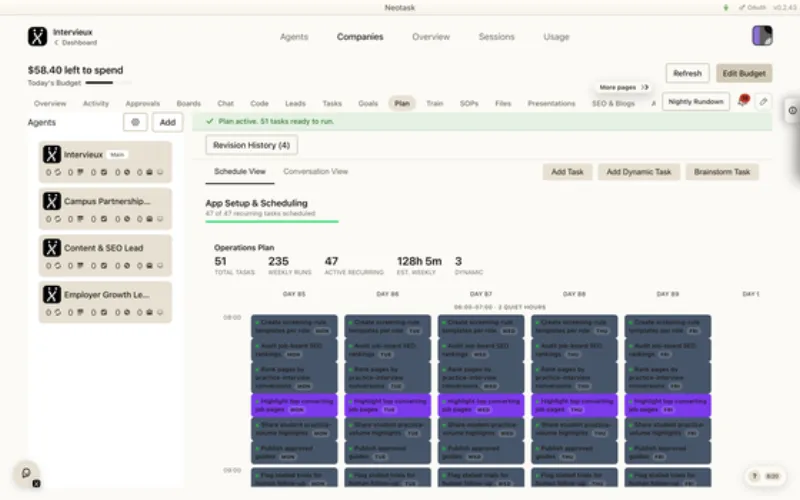Open the Sessions top navigation tab
This screenshot has height=500, width=800.
point(496,37)
